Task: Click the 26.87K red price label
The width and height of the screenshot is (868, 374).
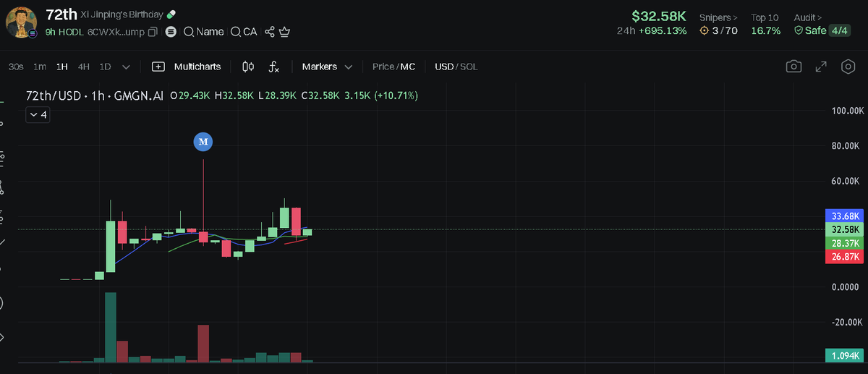Action: point(845,257)
